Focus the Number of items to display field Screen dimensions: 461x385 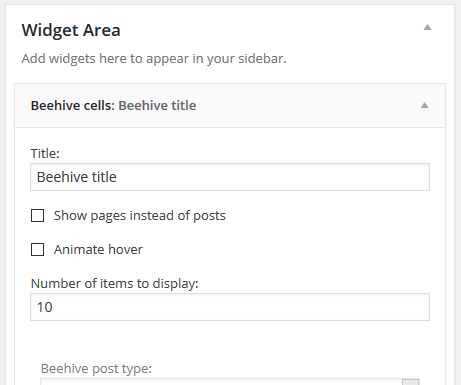point(230,307)
